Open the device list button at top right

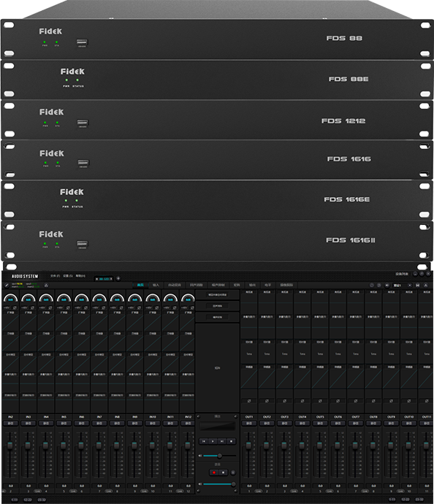(402, 274)
